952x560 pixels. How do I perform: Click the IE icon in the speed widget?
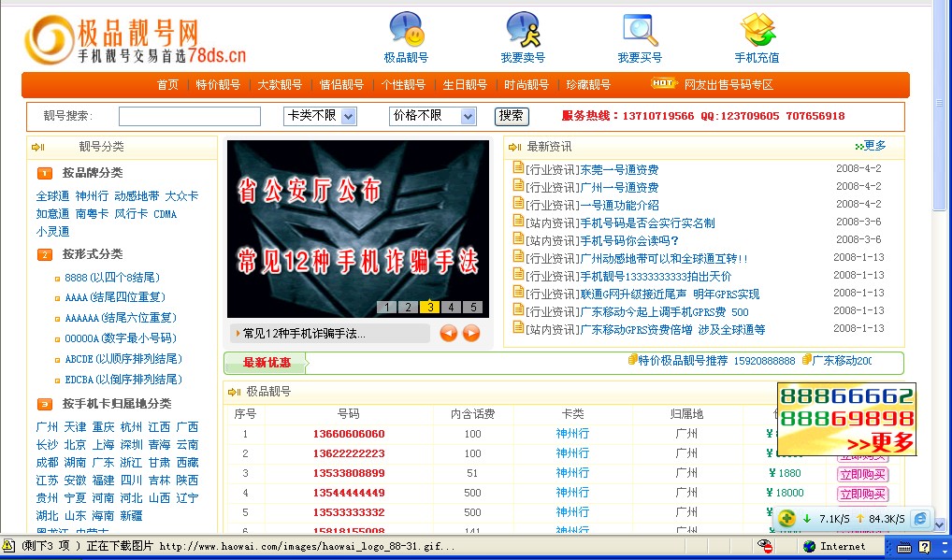tap(920, 519)
